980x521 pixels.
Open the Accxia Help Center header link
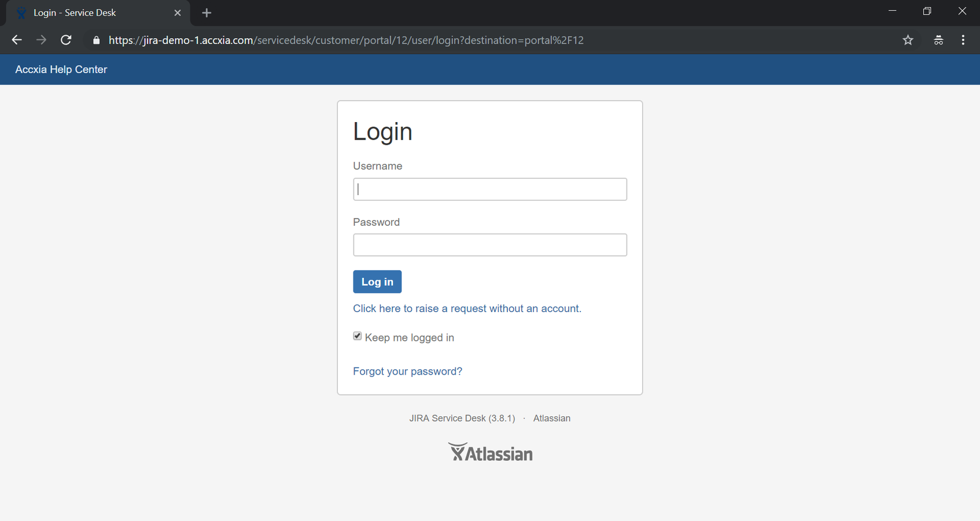(x=61, y=69)
